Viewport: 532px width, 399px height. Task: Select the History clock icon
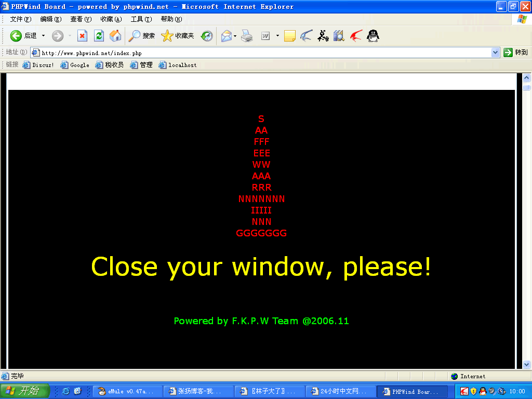click(x=207, y=36)
